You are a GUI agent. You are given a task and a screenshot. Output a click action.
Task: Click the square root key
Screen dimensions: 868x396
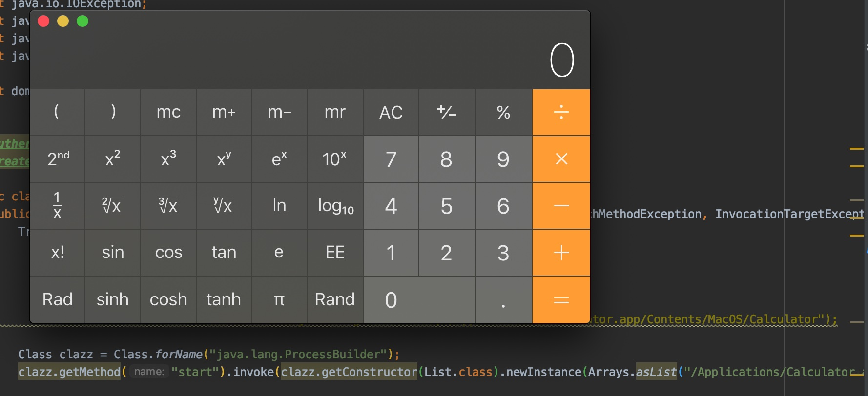[x=112, y=206]
